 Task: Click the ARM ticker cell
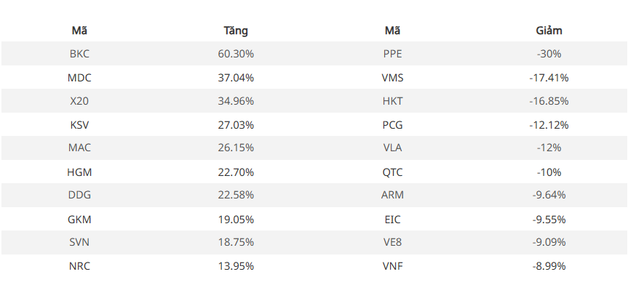coord(392,195)
